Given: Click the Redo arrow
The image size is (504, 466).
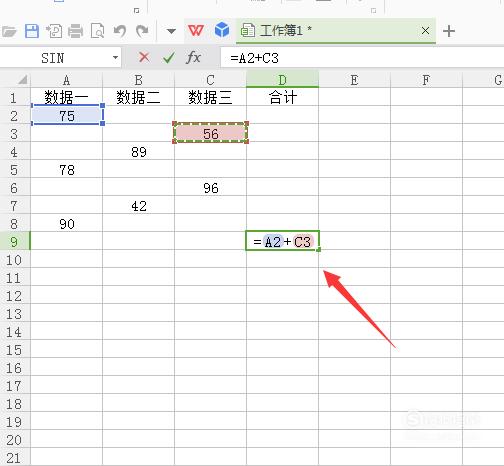Looking at the screenshot, I should point(142,31).
